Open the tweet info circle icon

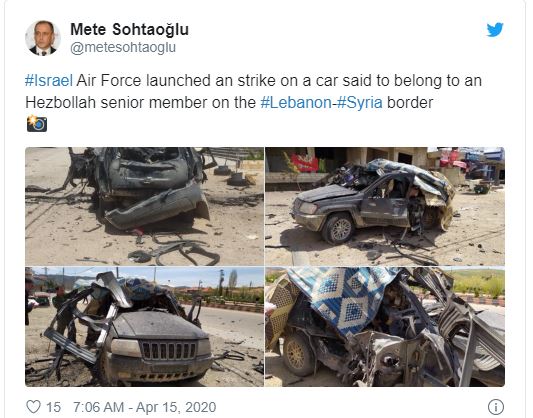coord(496,407)
